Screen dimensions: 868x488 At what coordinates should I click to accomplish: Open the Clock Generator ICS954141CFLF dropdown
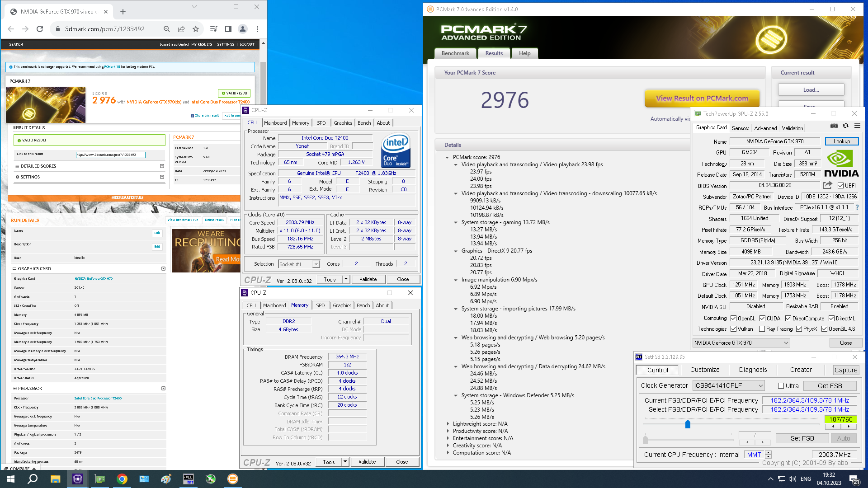[728, 385]
